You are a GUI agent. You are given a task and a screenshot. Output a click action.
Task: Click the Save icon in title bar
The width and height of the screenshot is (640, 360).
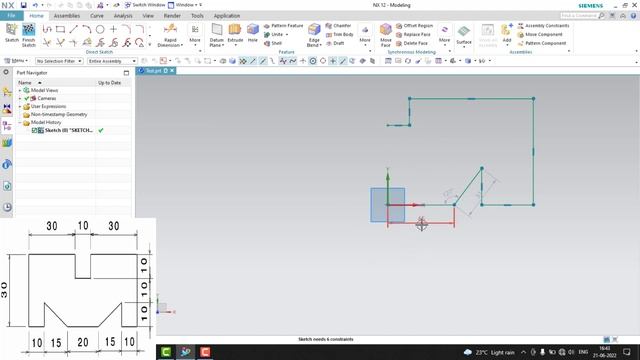[23, 5]
